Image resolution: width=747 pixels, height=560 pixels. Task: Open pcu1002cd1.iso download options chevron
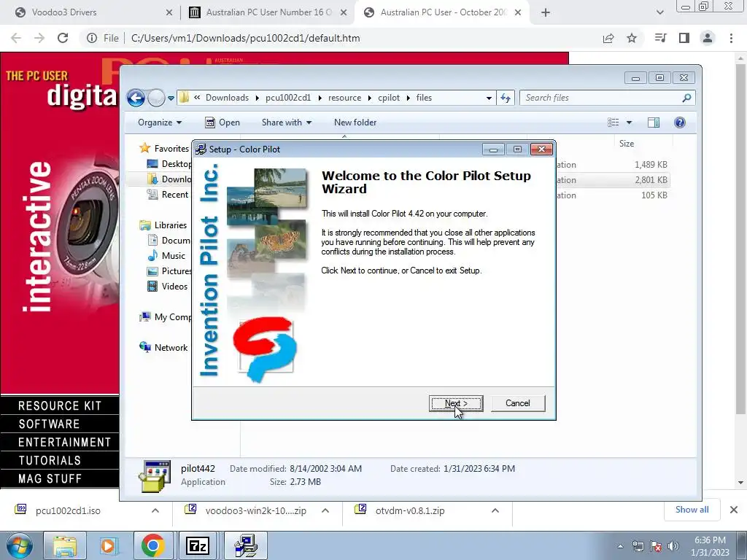pyautogui.click(x=155, y=510)
